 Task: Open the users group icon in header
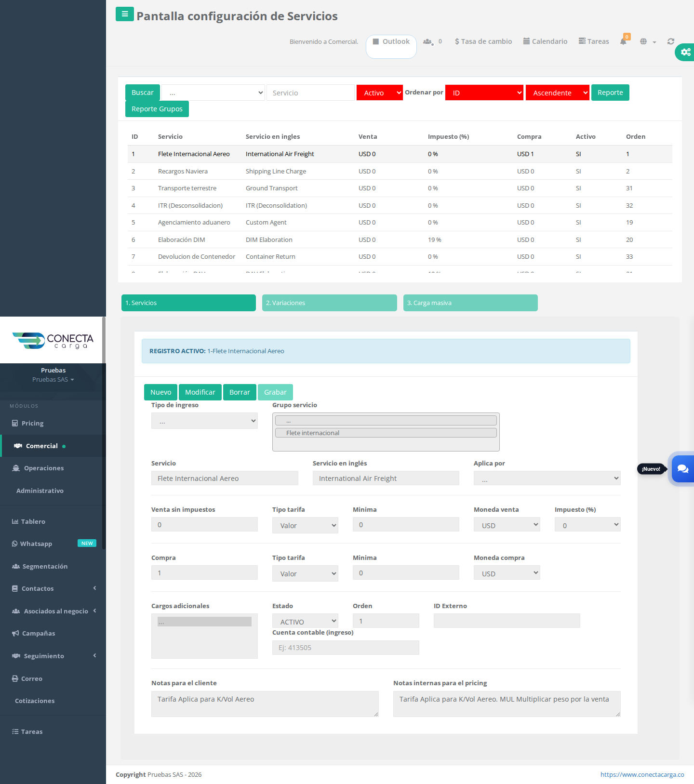pos(427,42)
